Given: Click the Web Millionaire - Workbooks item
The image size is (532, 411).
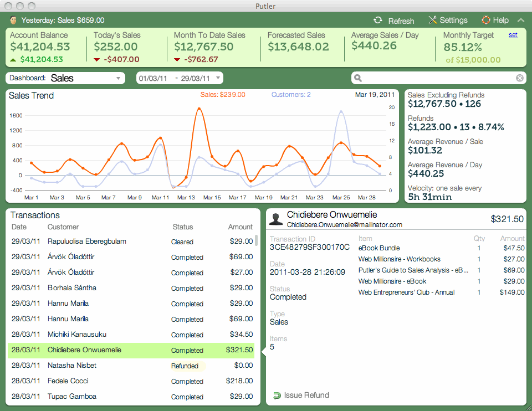Looking at the screenshot, I should pyautogui.click(x=441, y=259).
